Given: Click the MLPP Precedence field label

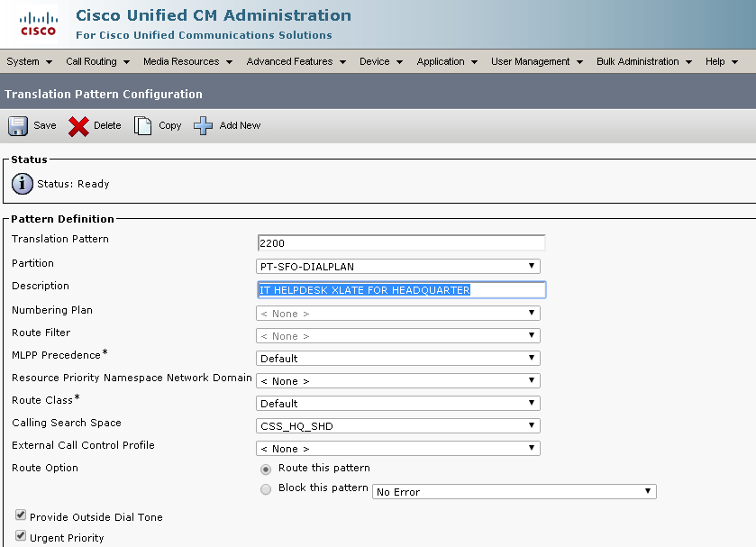Looking at the screenshot, I should pos(59,354).
